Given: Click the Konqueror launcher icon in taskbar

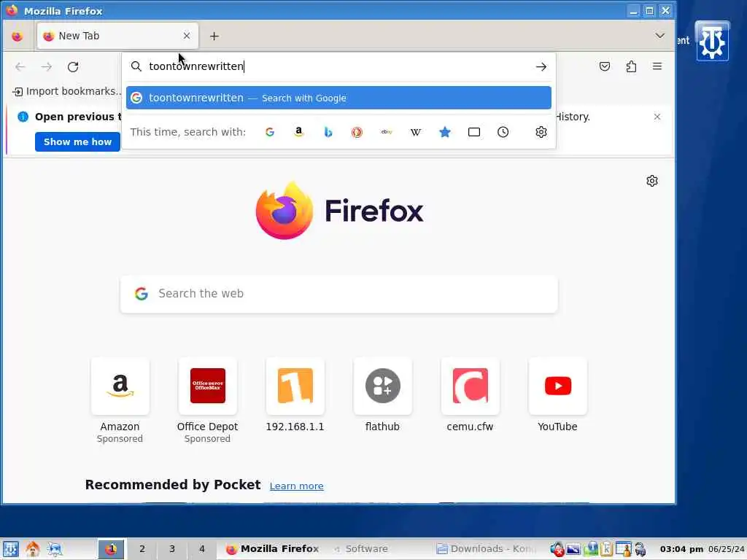Looking at the screenshot, I should 55,549.
